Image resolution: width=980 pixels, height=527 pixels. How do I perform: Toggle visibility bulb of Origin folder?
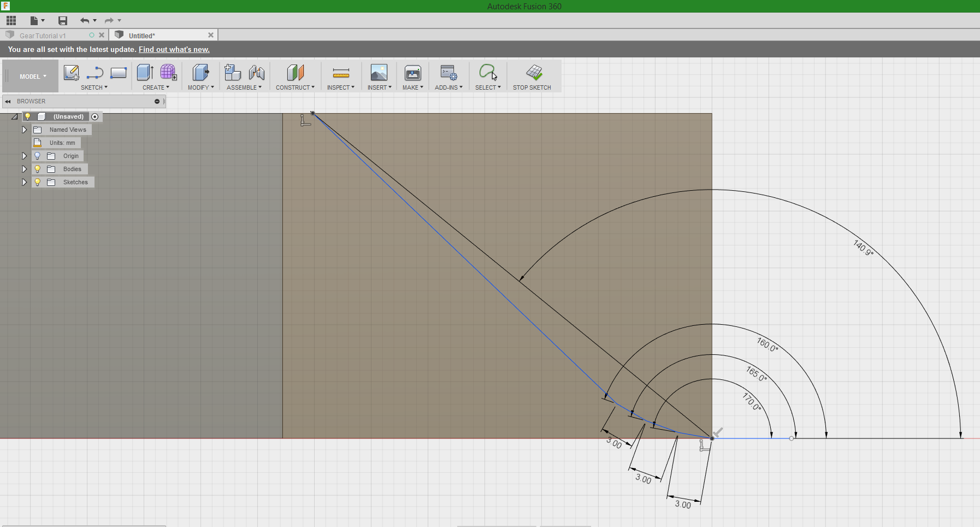[x=38, y=156]
